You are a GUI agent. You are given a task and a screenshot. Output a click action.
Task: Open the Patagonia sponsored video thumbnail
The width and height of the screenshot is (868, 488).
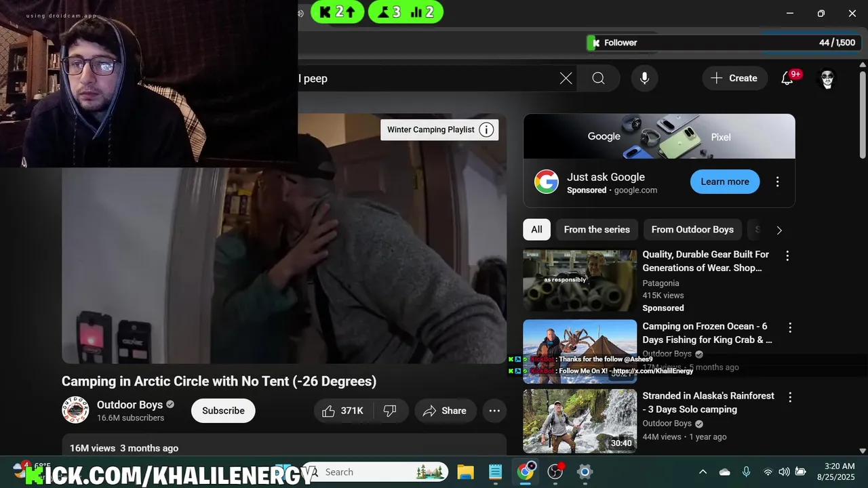pyautogui.click(x=580, y=281)
